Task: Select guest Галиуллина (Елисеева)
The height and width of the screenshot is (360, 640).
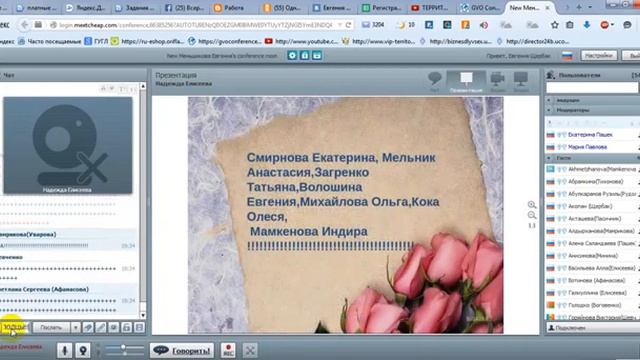Action: 598,293
